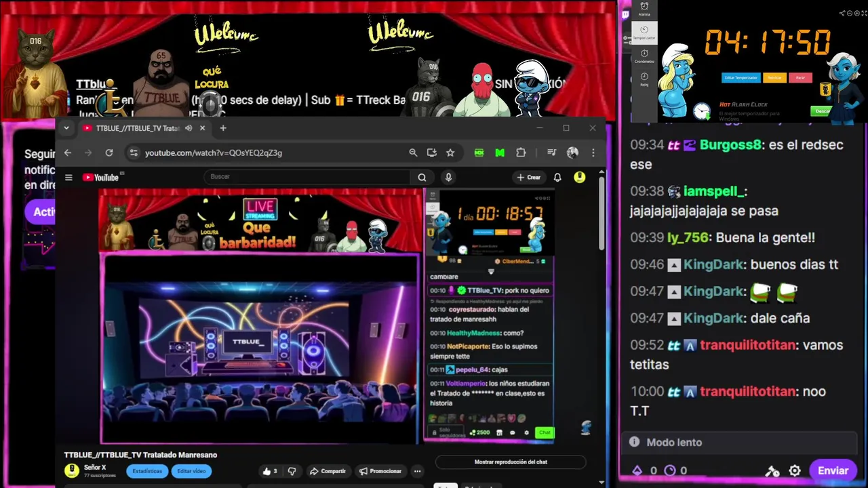Click the green Chat button in embedded stream
Screen dimensions: 868x488
[545, 432]
